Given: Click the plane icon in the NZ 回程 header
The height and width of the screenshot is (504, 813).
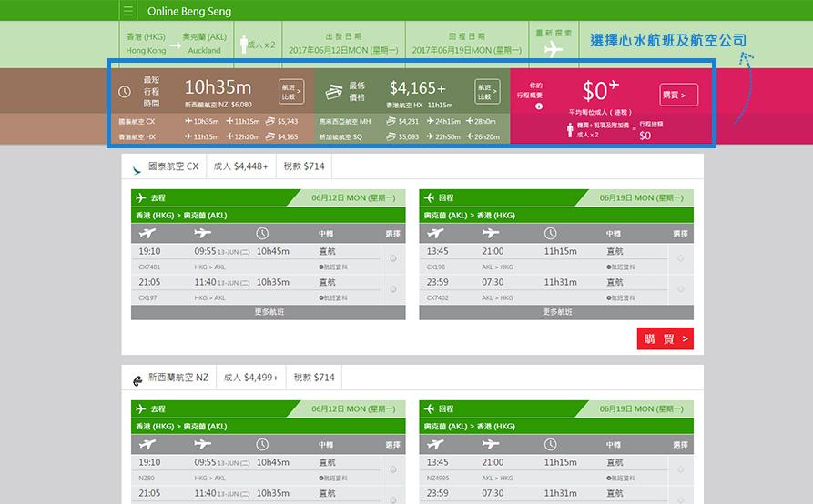Looking at the screenshot, I should coord(429,408).
